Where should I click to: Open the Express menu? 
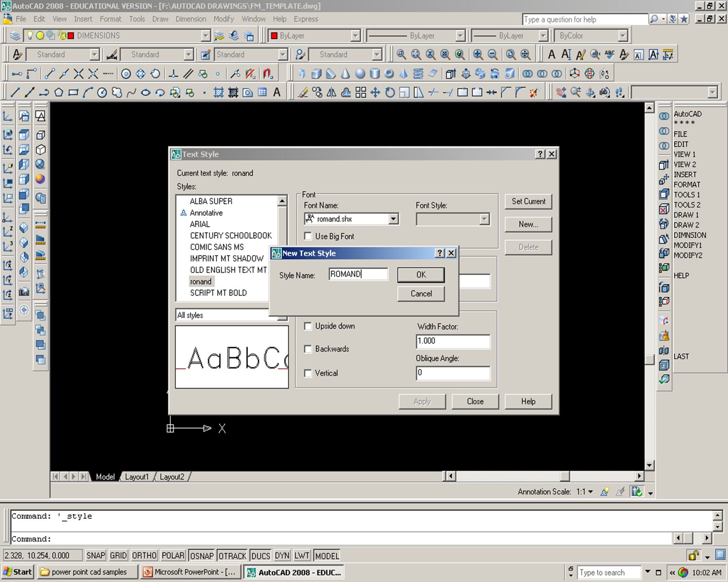306,19
